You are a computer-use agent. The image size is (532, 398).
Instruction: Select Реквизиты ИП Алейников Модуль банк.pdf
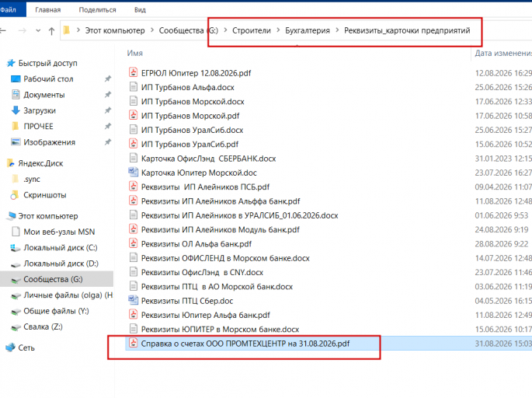click(x=221, y=230)
